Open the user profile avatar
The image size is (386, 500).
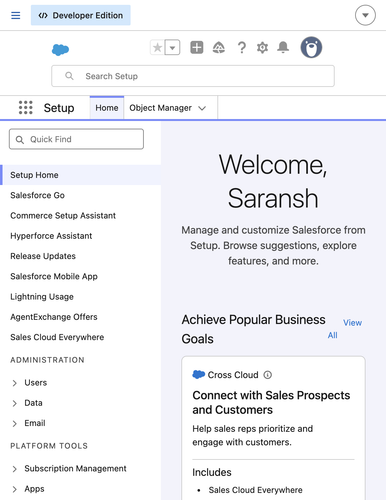(x=311, y=47)
